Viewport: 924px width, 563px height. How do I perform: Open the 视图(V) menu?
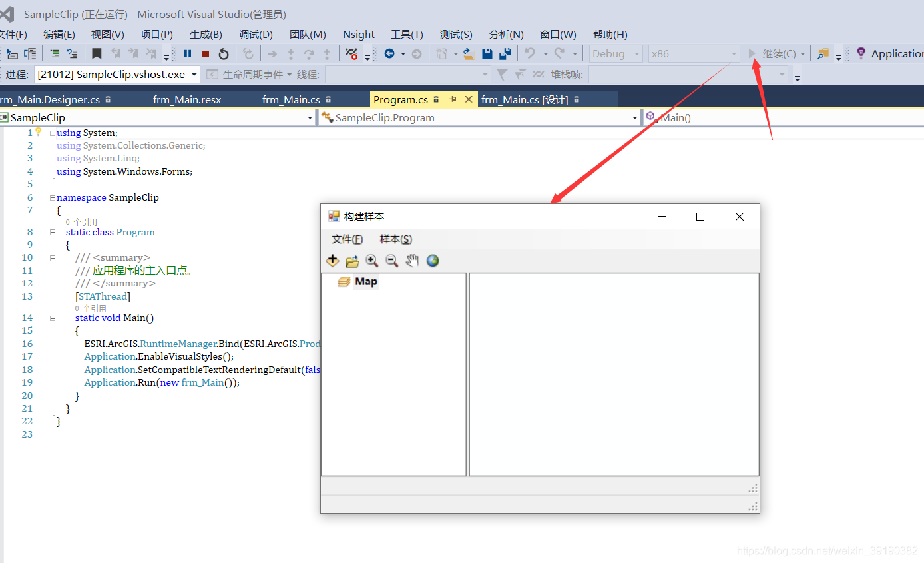tap(108, 35)
